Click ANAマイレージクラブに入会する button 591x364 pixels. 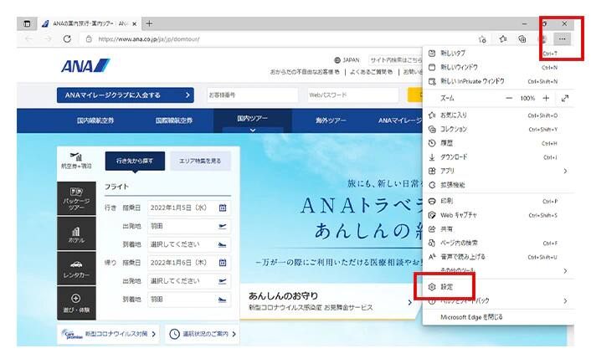tap(125, 95)
